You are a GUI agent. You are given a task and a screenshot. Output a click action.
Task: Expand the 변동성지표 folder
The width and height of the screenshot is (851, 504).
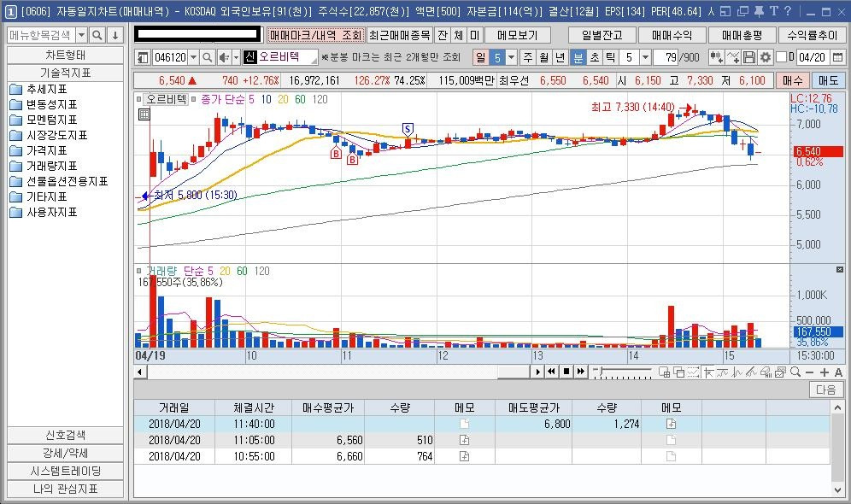[x=44, y=104]
